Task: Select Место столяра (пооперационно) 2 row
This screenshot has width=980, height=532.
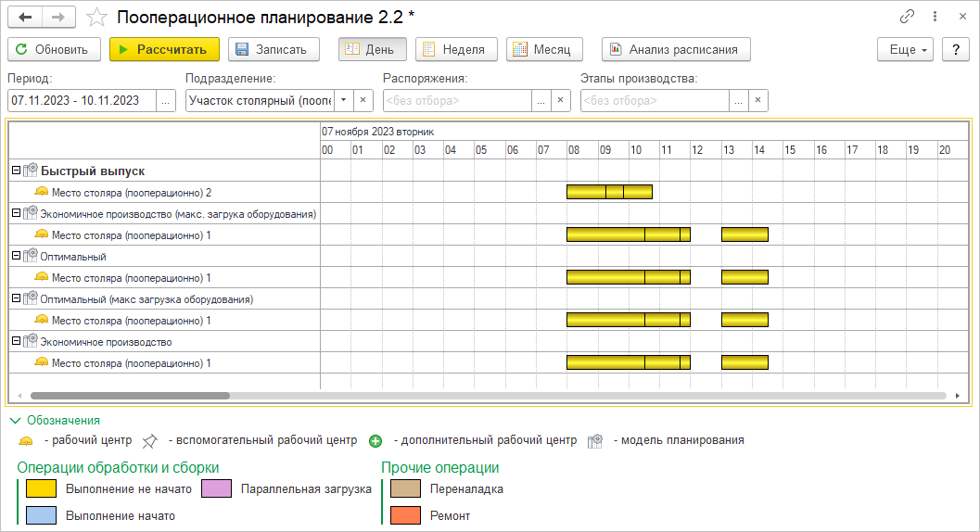Action: pos(165,192)
